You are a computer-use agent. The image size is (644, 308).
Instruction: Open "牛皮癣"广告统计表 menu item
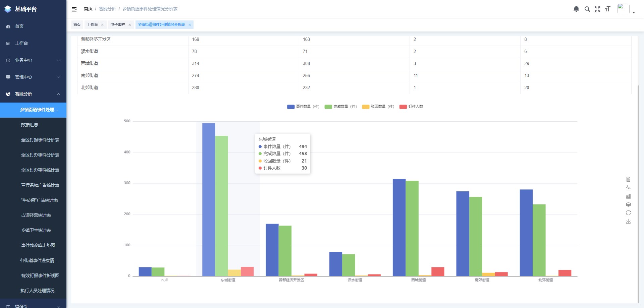(x=33, y=200)
